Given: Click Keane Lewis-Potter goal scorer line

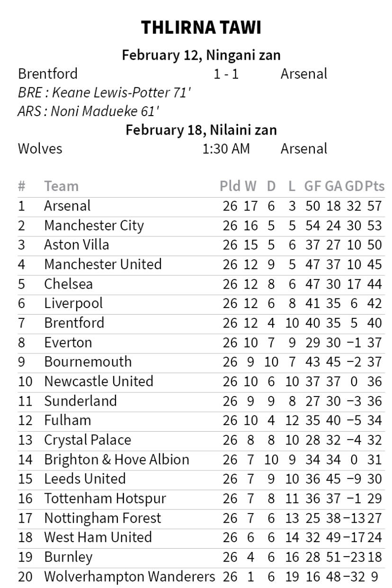Looking at the screenshot, I should pyautogui.click(x=104, y=92).
